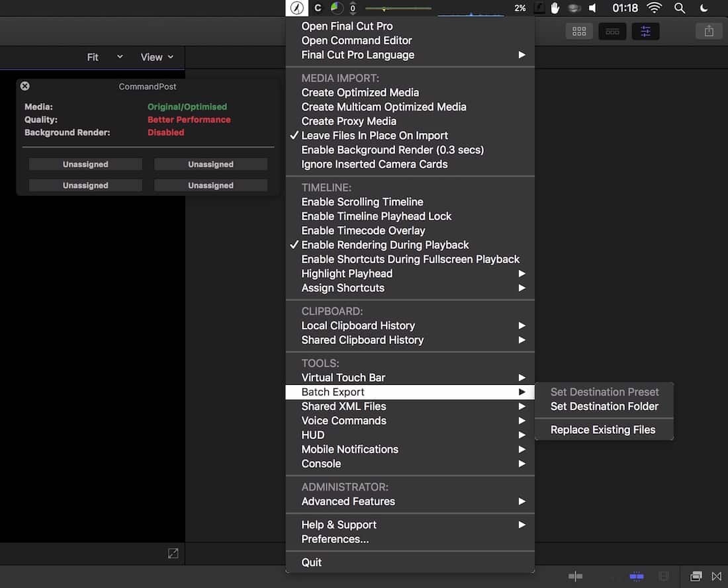Toggle Enable Rendering During Playback
The width and height of the screenshot is (728, 588).
tap(410, 245)
